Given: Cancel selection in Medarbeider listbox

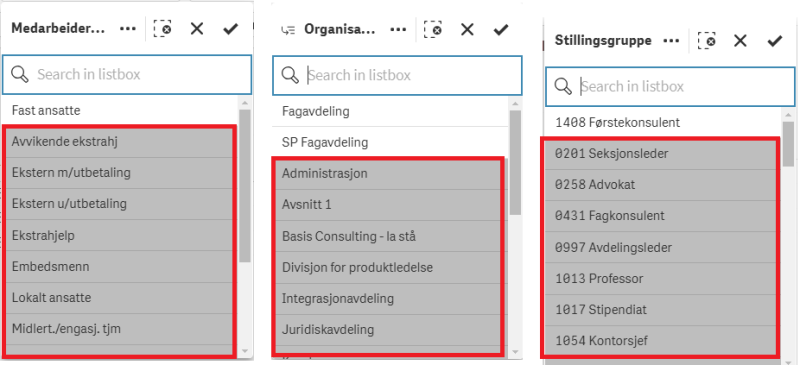Looking at the screenshot, I should tap(197, 29).
